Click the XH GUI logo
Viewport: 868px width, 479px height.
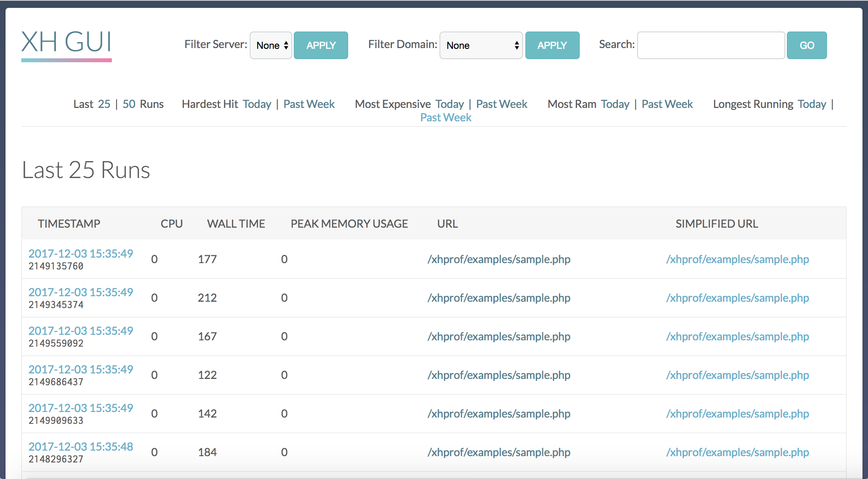tap(66, 43)
